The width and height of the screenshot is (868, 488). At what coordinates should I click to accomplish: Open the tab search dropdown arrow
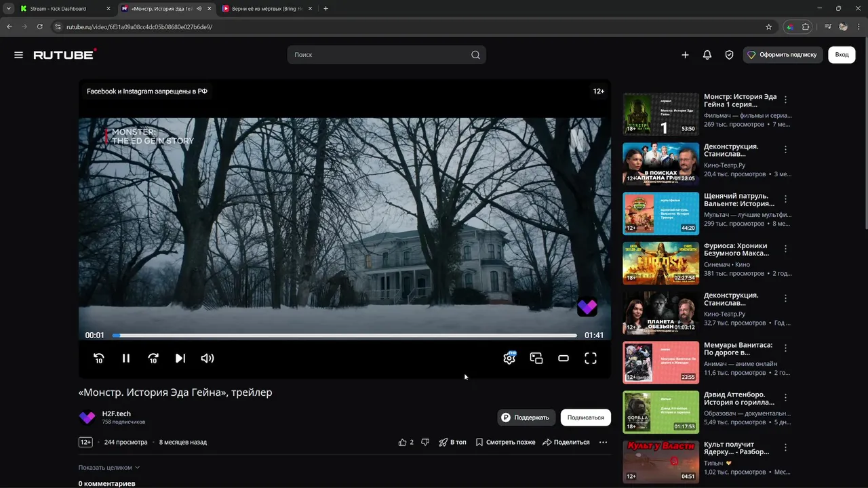[x=9, y=9]
